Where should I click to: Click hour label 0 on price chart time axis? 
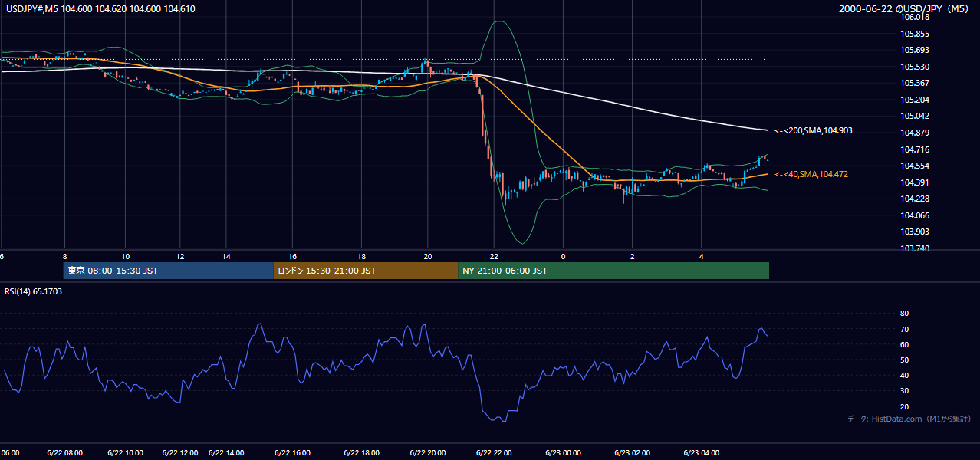[x=563, y=256]
